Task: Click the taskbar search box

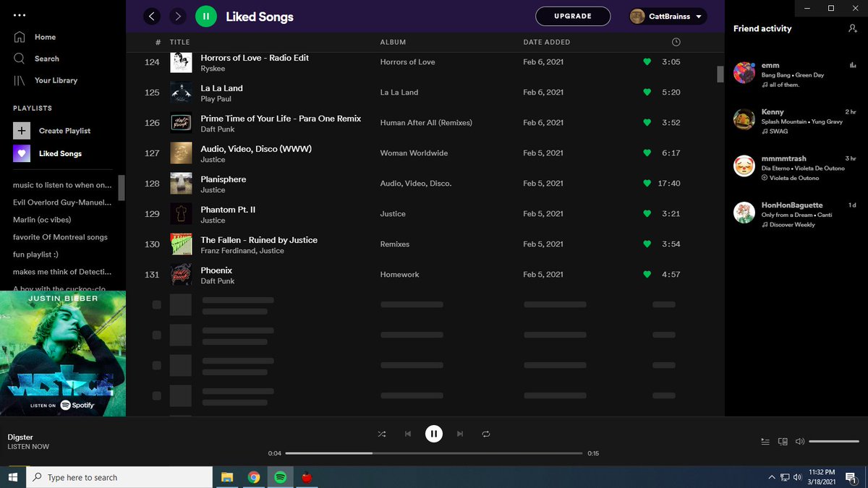Action: (119, 477)
